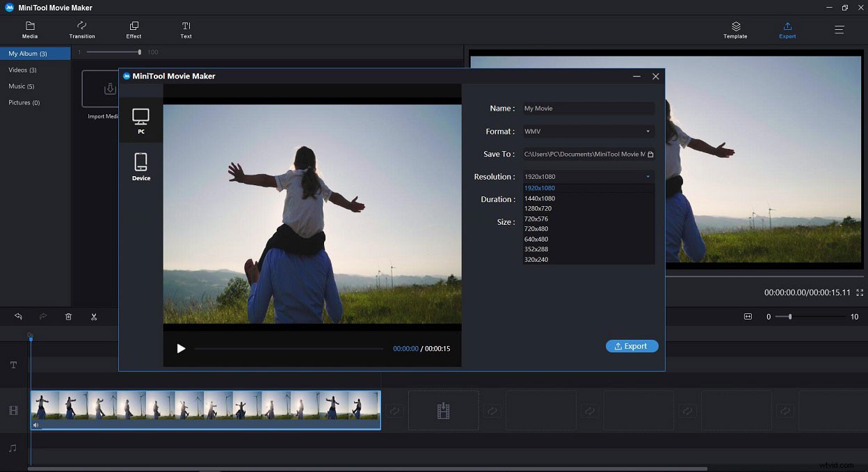Open the hamburger menu at top right

tap(839, 29)
